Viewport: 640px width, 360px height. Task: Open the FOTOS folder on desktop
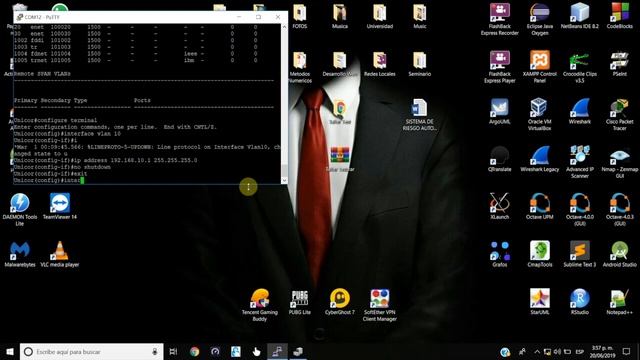tap(300, 16)
